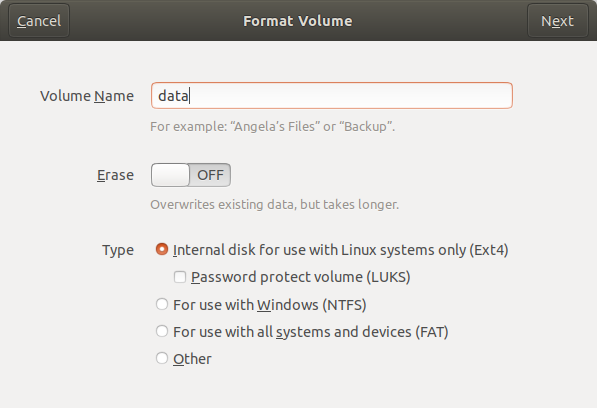597x408 pixels.
Task: Click the Volume Name label
Action: [x=87, y=96]
